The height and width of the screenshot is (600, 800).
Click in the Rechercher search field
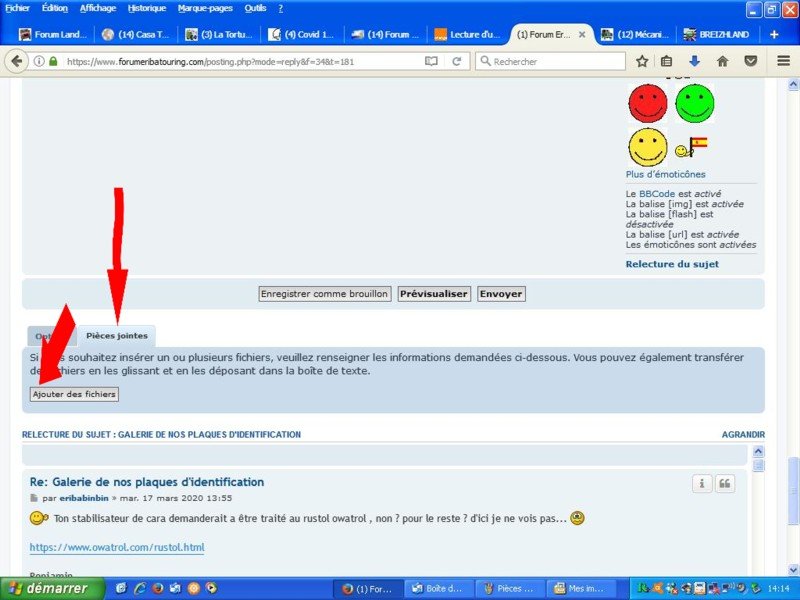point(555,61)
